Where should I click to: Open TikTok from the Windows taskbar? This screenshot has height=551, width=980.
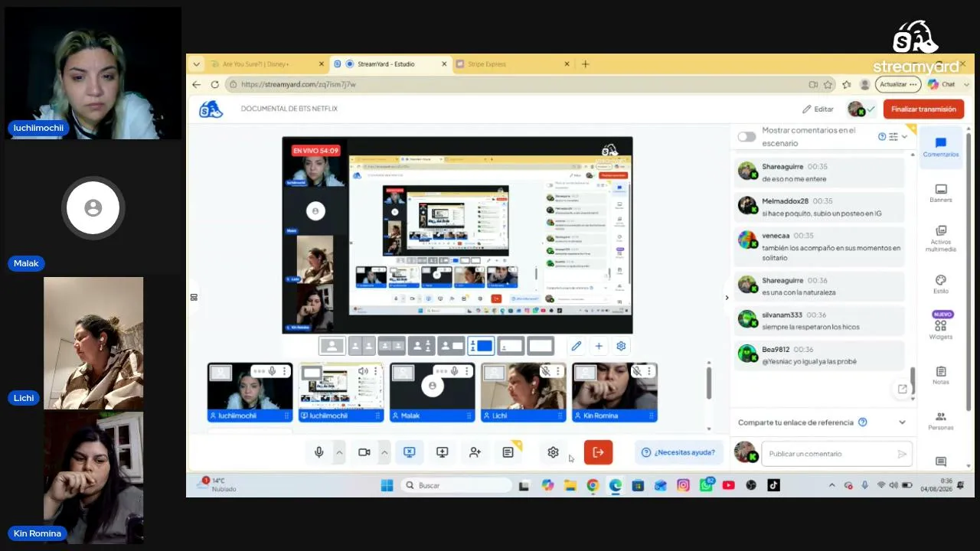pos(773,485)
